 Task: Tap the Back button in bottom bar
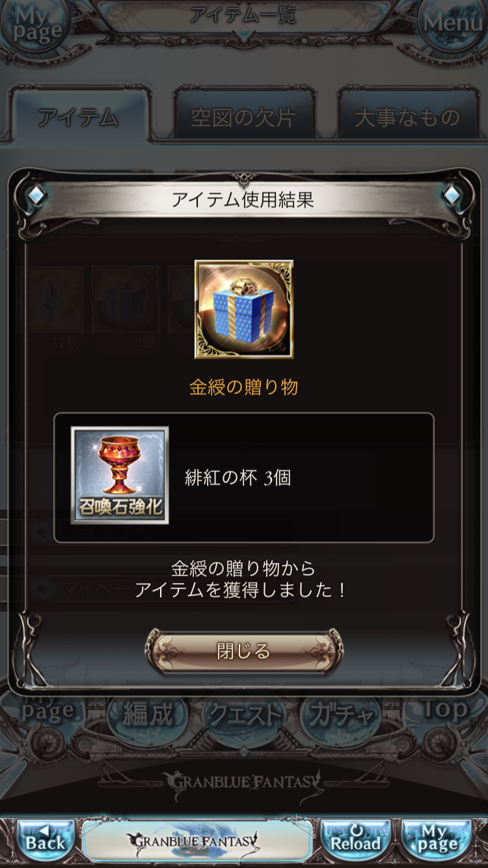pyautogui.click(x=46, y=842)
